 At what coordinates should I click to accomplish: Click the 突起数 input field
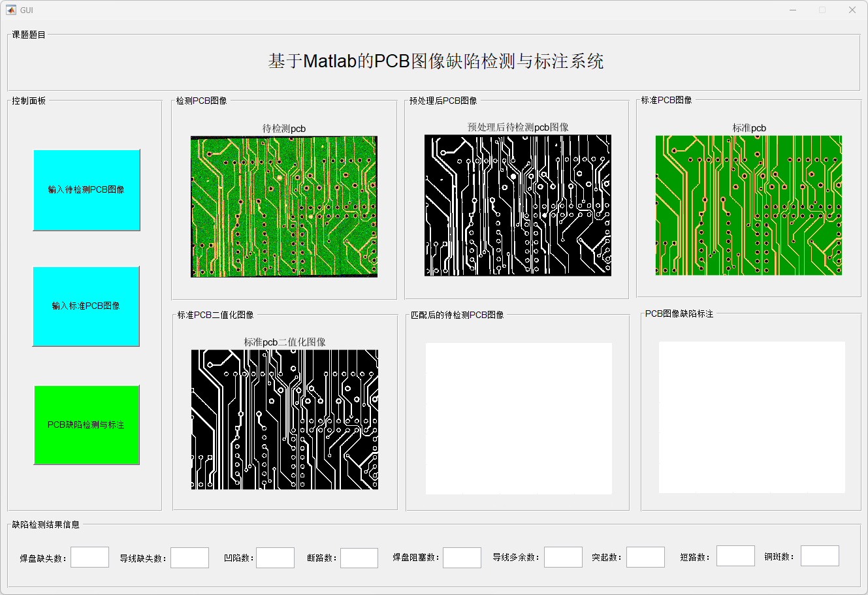pos(645,557)
